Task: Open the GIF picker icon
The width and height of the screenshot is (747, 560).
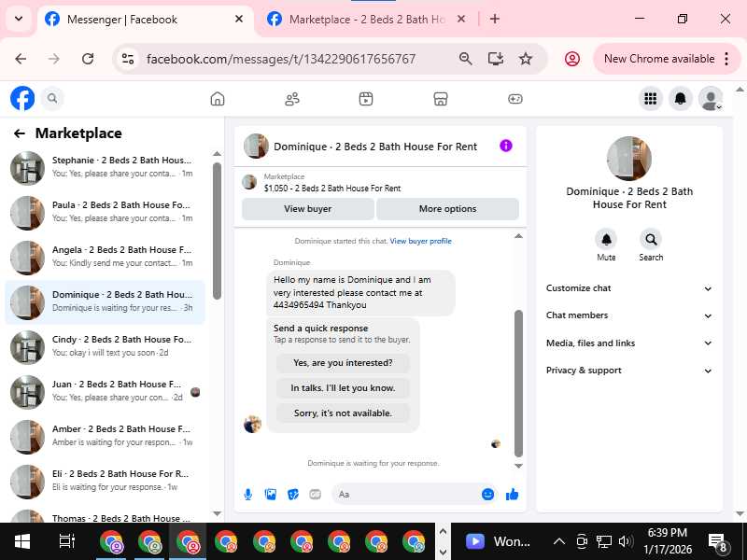Action: (316, 495)
